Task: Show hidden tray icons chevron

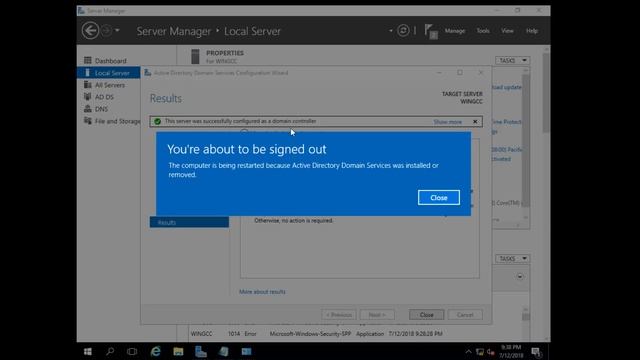Action: click(x=468, y=351)
